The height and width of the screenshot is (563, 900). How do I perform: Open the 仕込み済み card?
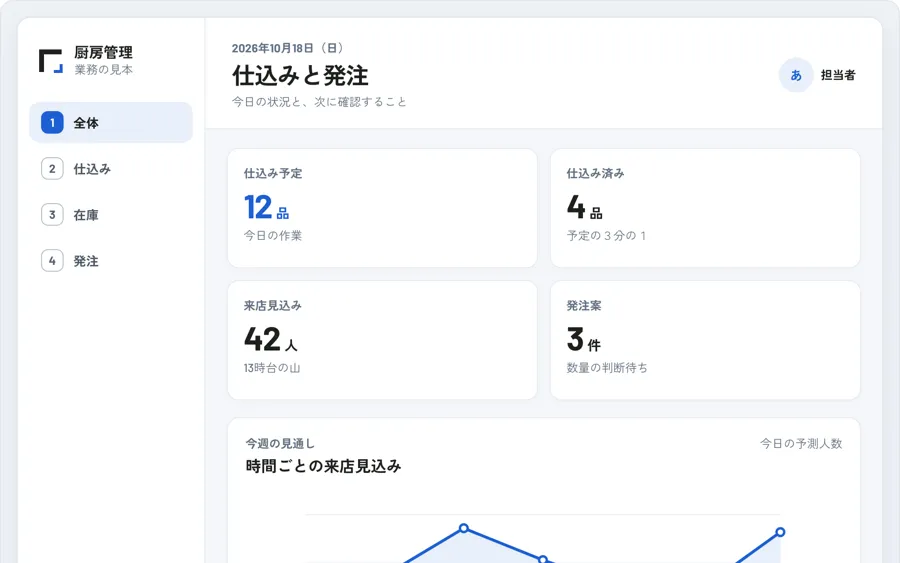point(705,208)
